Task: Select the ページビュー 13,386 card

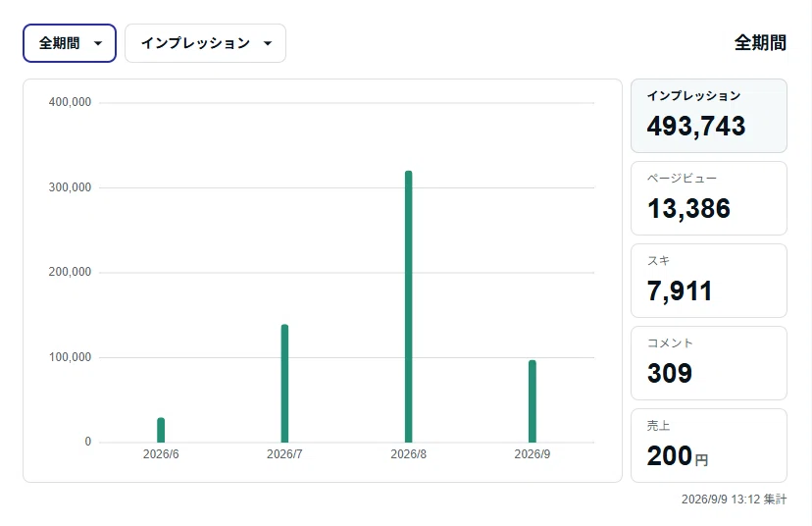Action: tap(708, 198)
